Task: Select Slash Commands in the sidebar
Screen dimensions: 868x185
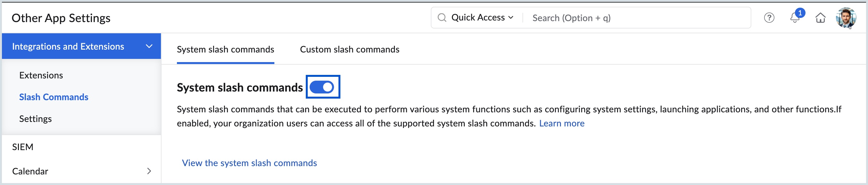Action: pos(54,97)
